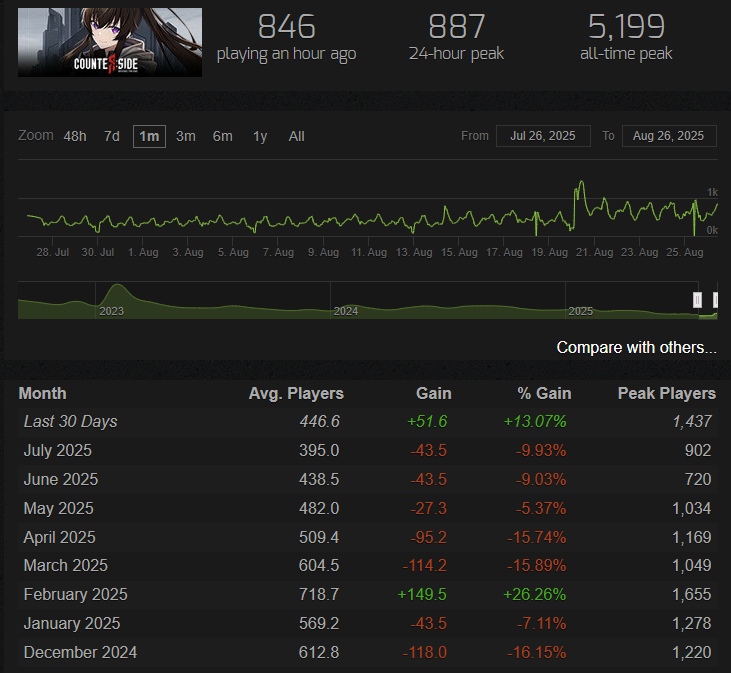Image resolution: width=731 pixels, height=673 pixels.
Task: Click the 1,655 peak players value
Action: pos(692,594)
